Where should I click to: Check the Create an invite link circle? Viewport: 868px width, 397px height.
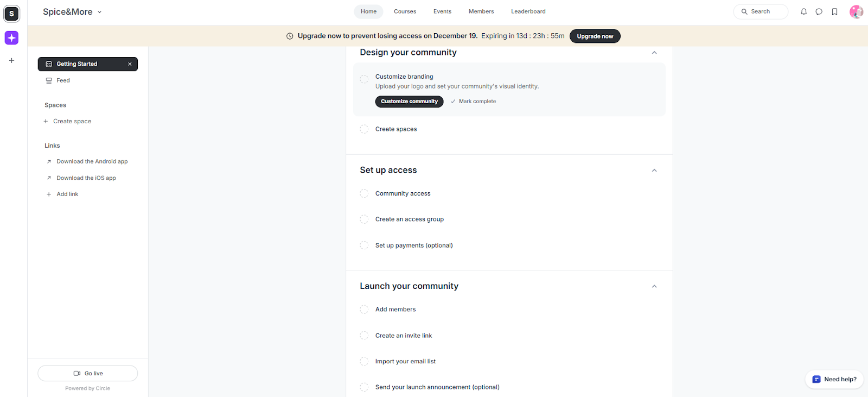(x=364, y=336)
